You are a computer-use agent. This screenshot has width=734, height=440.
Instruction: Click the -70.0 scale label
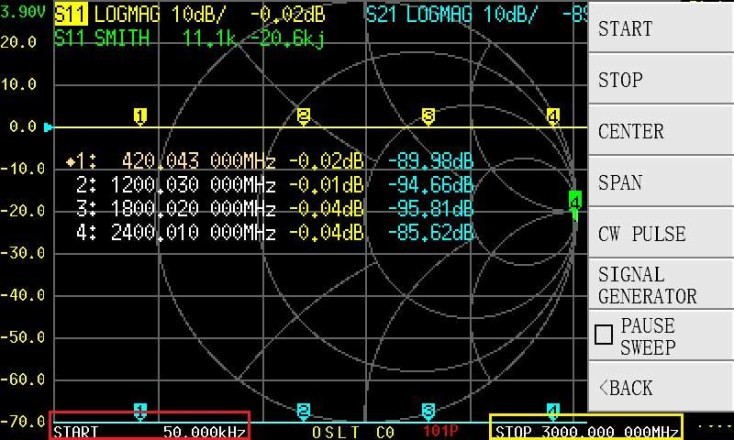[23, 422]
